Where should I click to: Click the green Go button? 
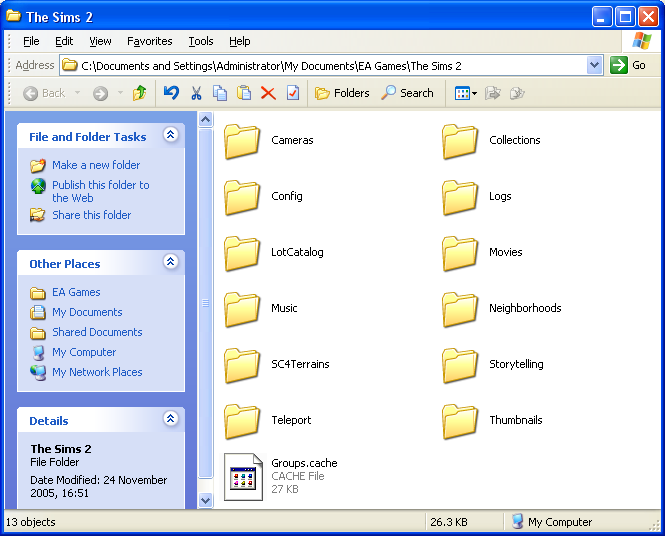click(x=628, y=65)
